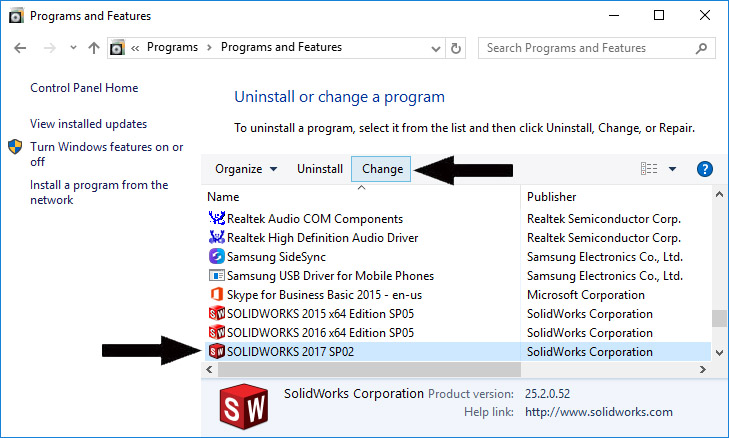The image size is (729, 438).
Task: Expand the breadcrumb chevron after Programs
Action: tap(209, 48)
